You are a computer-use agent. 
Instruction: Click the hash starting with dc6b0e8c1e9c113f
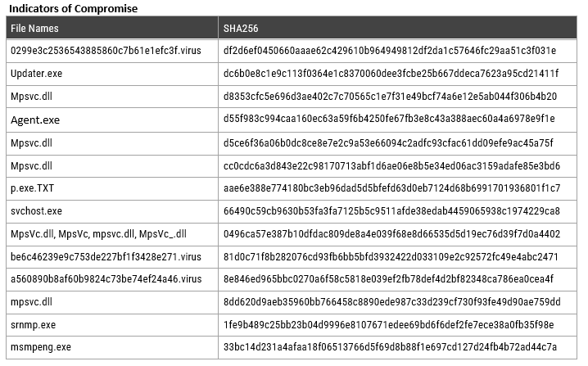tap(391, 74)
